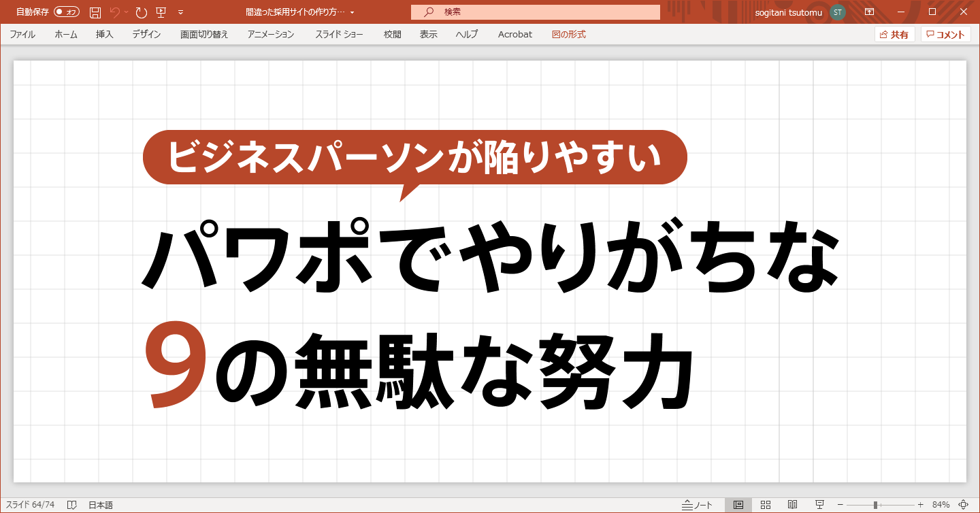980x513 pixels.
Task: Click 日本語 language indicator in status bar
Action: tap(101, 504)
